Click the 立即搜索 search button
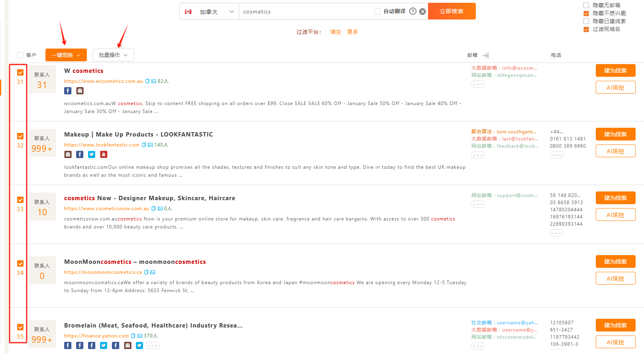The image size is (644, 353). pos(452,11)
